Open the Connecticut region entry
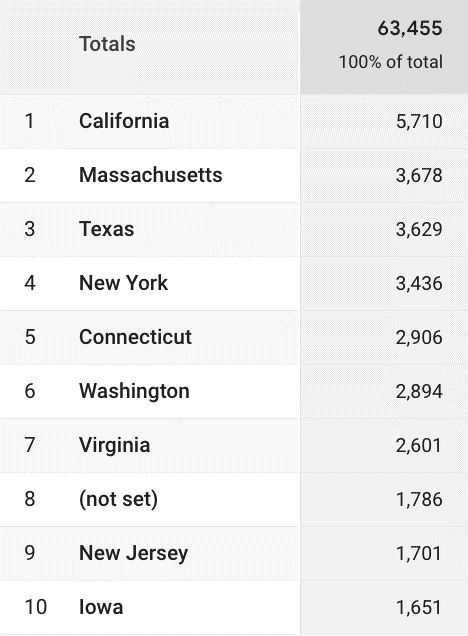Screen dimensions: 468x636 point(135,337)
